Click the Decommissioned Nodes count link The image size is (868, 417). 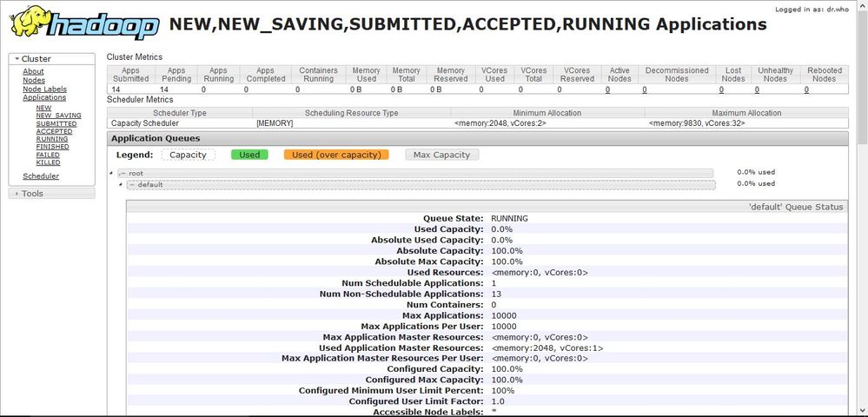[x=645, y=89]
